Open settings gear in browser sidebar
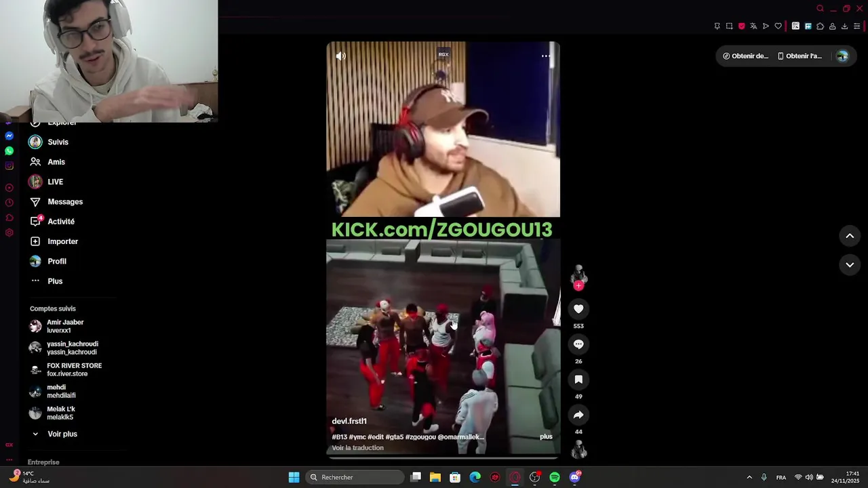The width and height of the screenshot is (868, 488). pos(9,232)
